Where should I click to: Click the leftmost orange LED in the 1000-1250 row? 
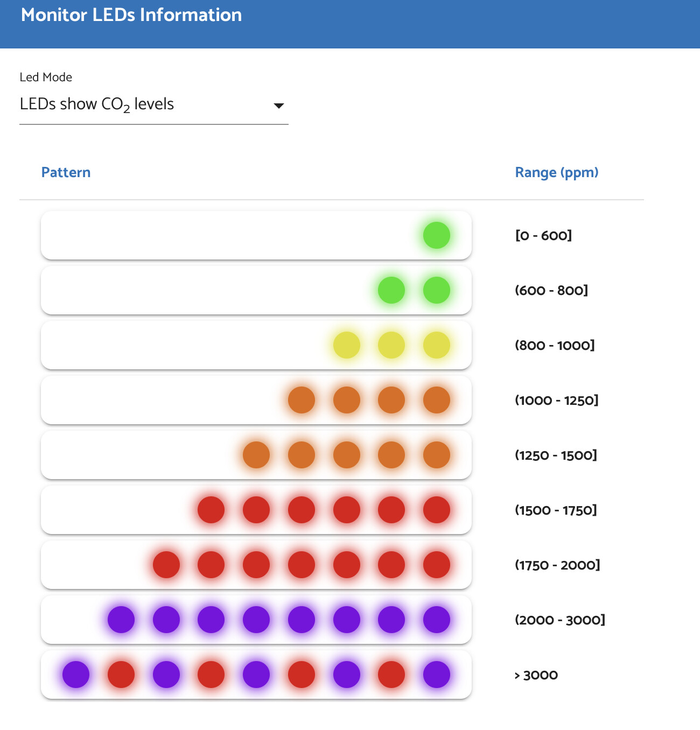point(301,400)
